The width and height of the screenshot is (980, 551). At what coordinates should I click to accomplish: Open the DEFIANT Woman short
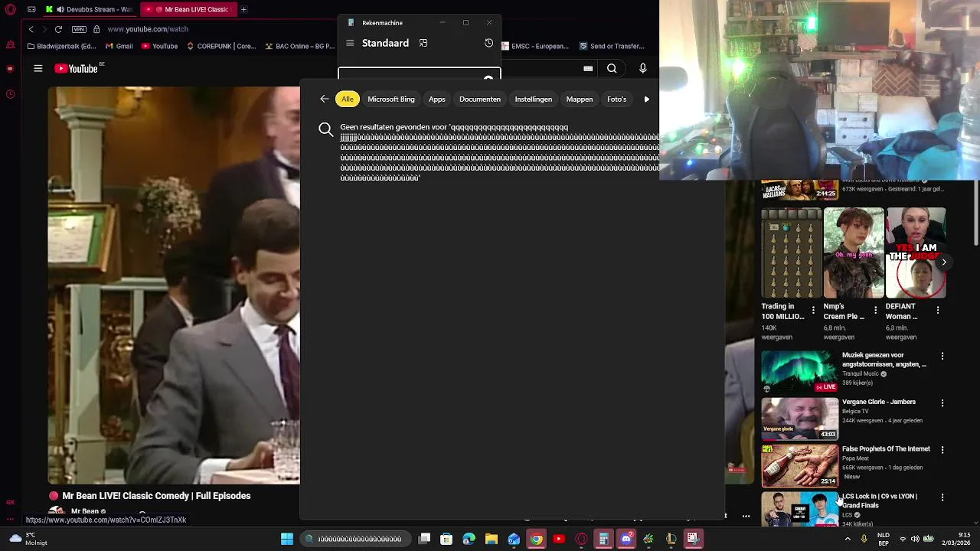click(916, 253)
